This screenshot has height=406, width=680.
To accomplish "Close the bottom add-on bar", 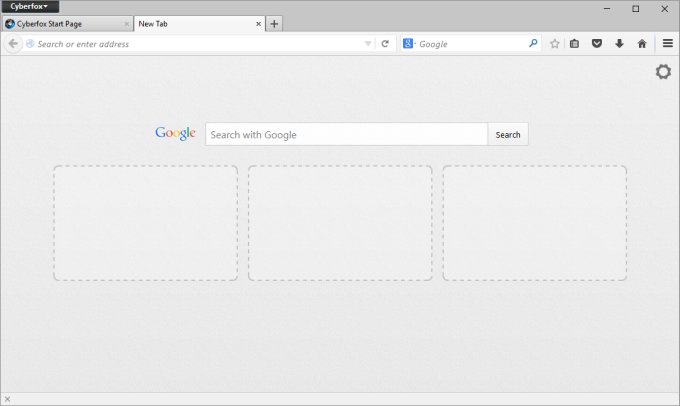I will [7, 399].
